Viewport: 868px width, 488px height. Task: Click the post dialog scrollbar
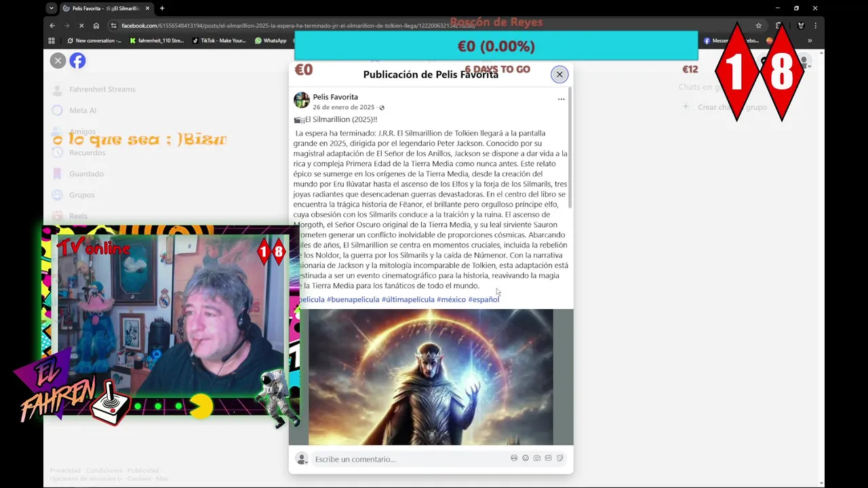(x=570, y=147)
